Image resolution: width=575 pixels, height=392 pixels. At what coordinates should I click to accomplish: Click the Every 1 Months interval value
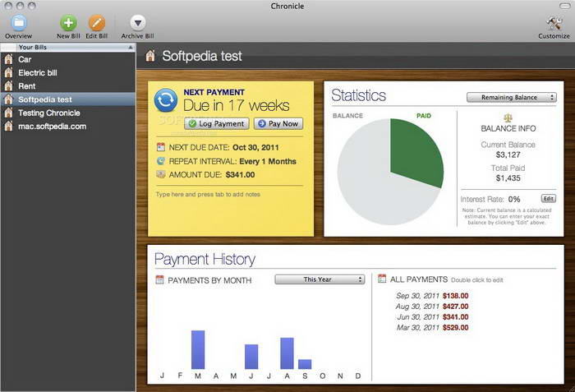[x=268, y=162]
